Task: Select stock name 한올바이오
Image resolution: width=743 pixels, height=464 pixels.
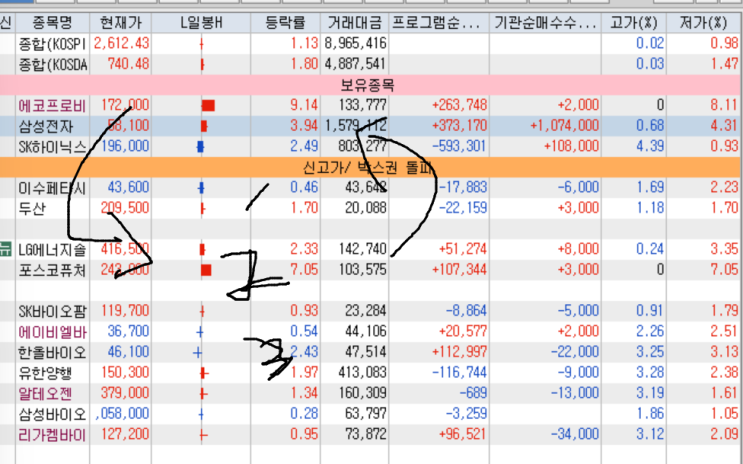Action: [x=52, y=353]
